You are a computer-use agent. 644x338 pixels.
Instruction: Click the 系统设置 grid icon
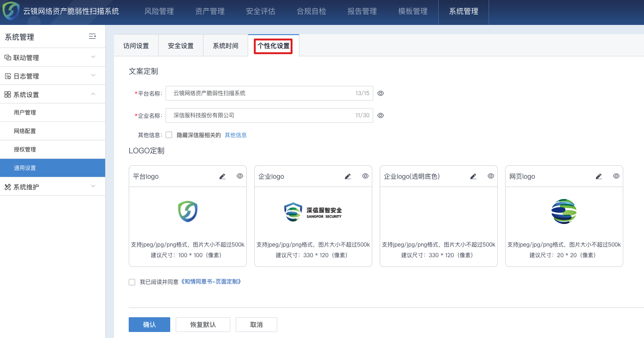7,95
